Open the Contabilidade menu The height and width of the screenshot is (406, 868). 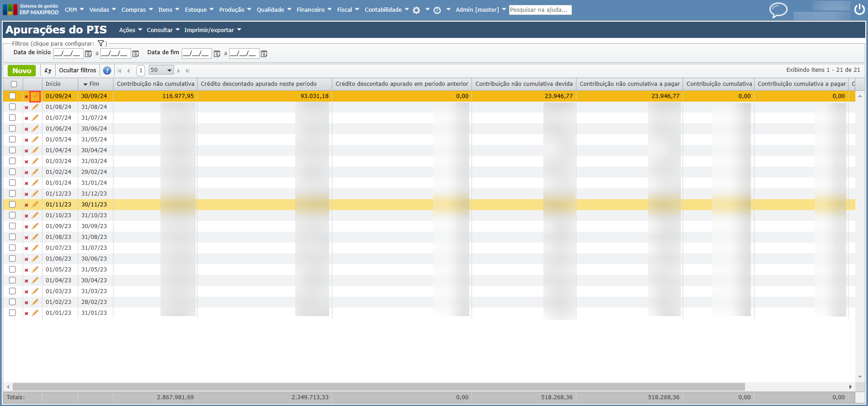387,10
